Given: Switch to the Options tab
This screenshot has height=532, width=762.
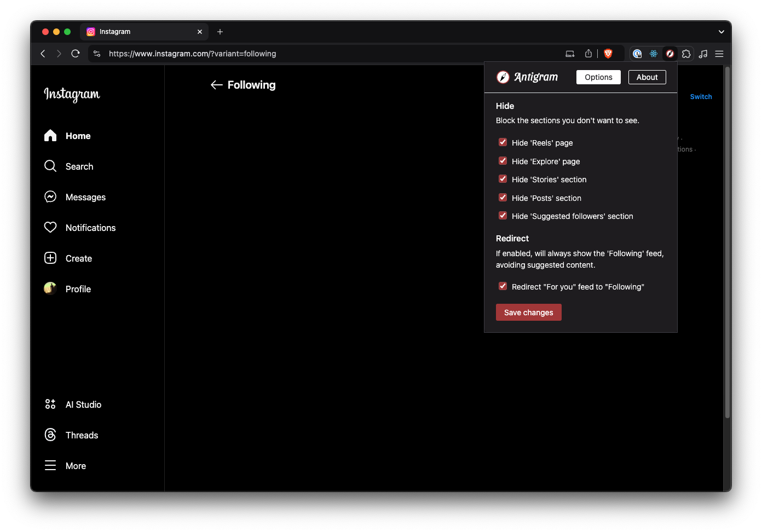Looking at the screenshot, I should (x=598, y=77).
